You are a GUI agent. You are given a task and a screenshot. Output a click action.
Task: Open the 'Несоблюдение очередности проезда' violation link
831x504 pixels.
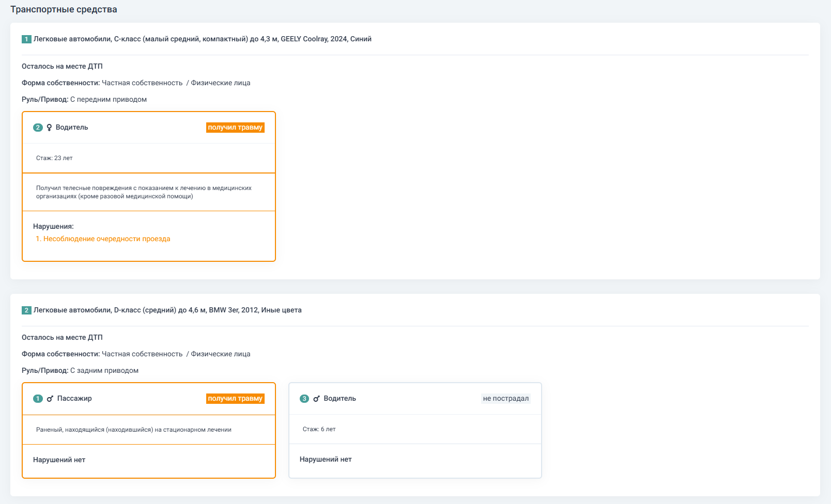(x=106, y=239)
